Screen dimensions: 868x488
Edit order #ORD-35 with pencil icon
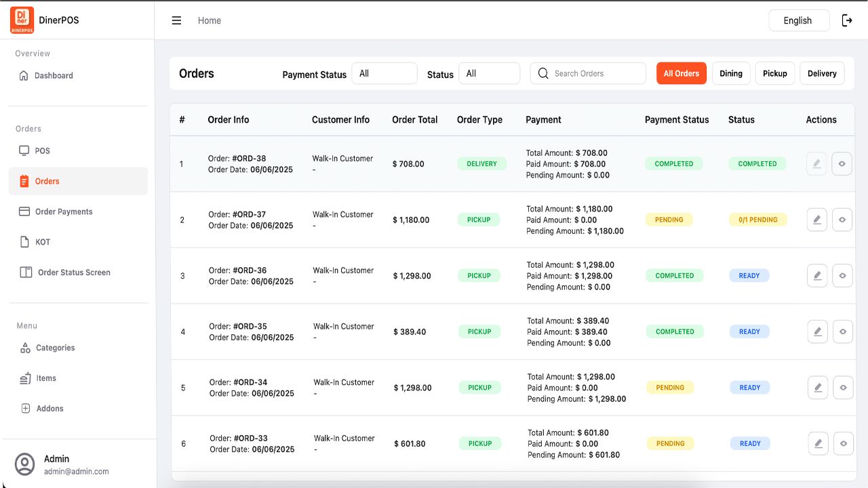[x=818, y=331]
